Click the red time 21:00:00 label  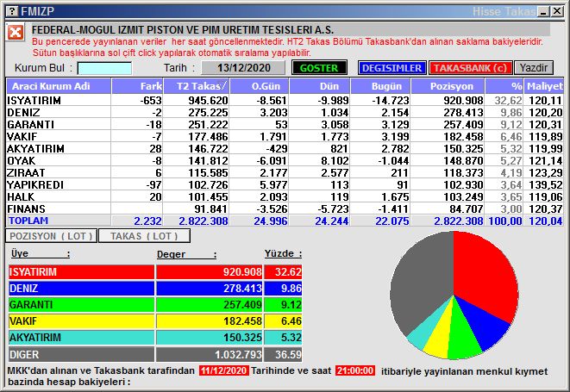[355, 370]
